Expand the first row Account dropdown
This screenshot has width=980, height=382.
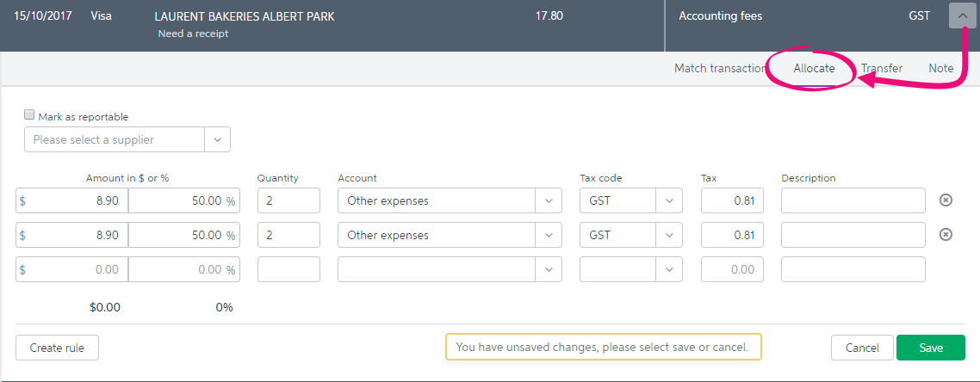pyautogui.click(x=549, y=201)
